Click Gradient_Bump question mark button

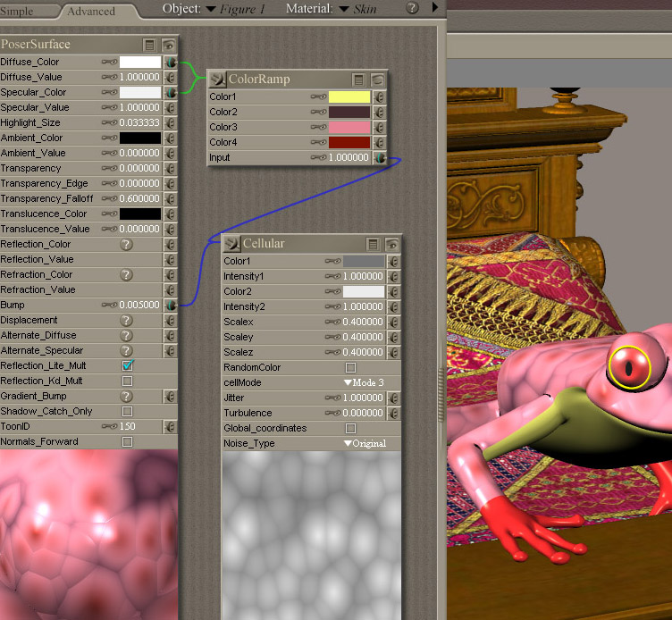[x=126, y=397]
